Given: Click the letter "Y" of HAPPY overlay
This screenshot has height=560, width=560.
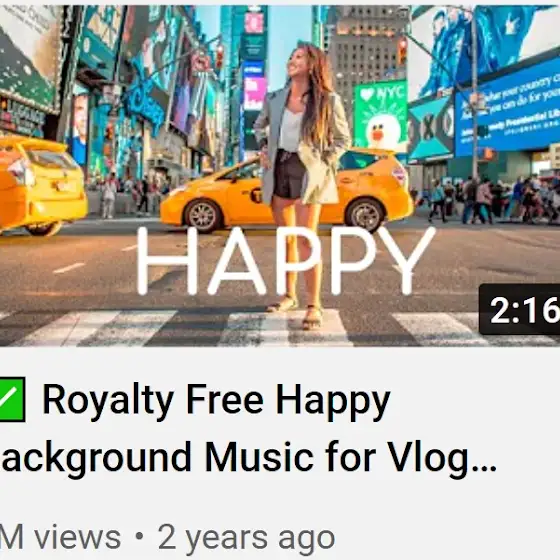Looking at the screenshot, I should [407, 260].
